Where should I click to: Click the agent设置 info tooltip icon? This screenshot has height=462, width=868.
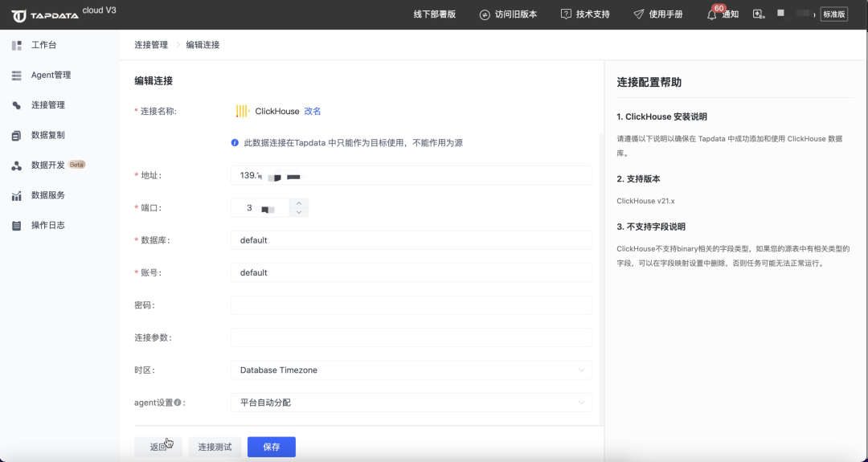coord(178,403)
